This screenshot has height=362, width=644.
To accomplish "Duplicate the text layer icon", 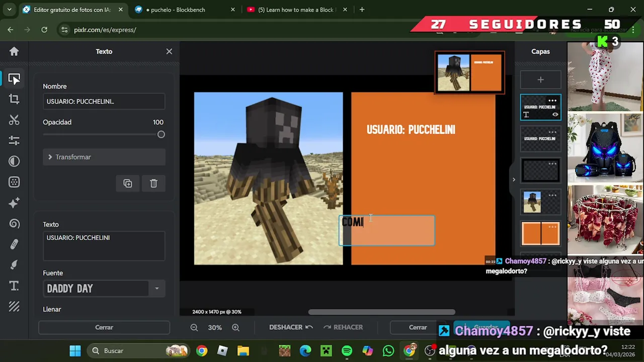I will click(x=128, y=184).
